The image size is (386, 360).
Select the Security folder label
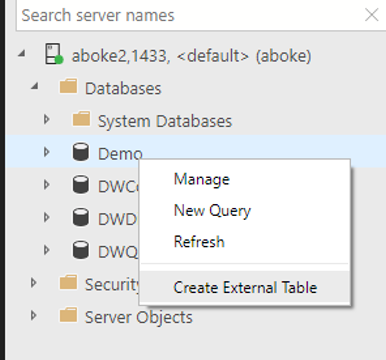coord(112,285)
